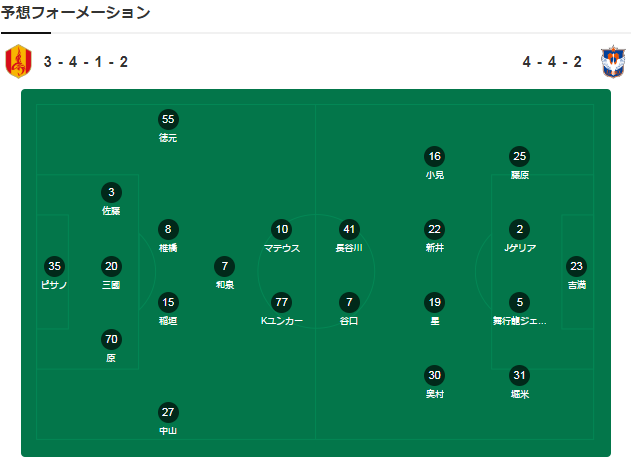Select player number 55 marker
Image resolution: width=631 pixels, height=460 pixels.
[168, 120]
